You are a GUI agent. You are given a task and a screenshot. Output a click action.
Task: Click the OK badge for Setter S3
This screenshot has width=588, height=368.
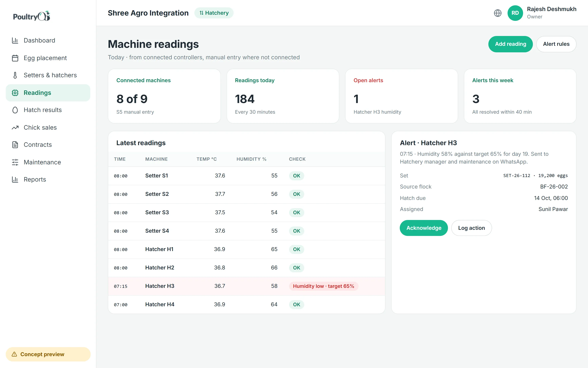[296, 212]
